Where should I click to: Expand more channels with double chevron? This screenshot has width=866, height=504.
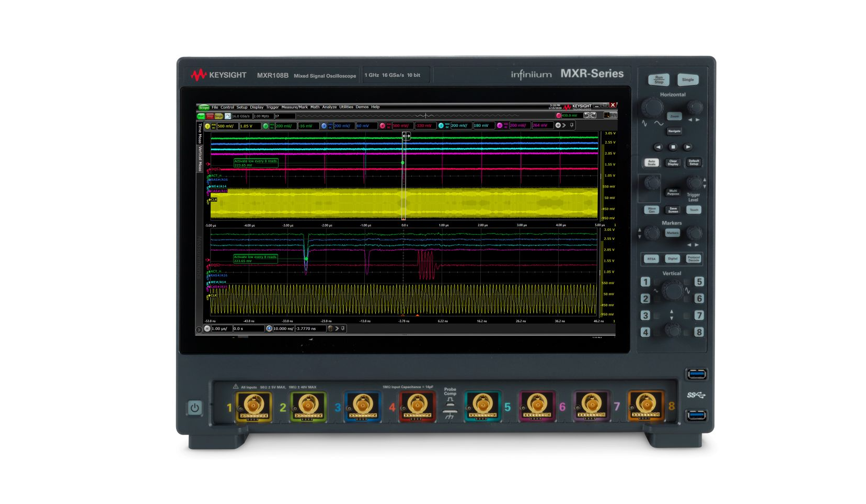tap(564, 125)
